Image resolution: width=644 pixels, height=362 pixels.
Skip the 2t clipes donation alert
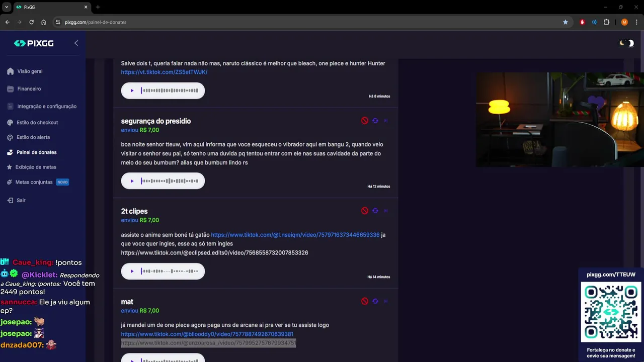386,211
